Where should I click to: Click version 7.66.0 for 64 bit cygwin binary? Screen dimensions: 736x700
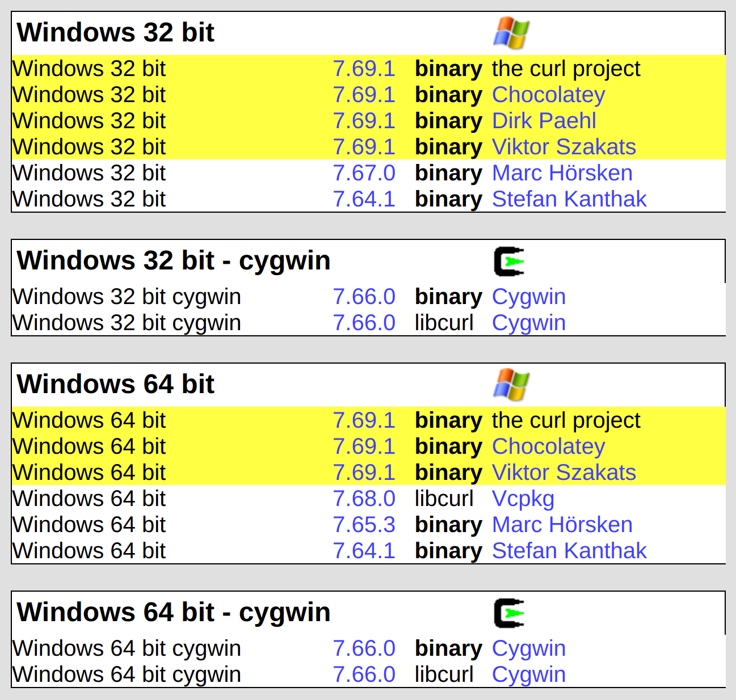click(x=364, y=648)
